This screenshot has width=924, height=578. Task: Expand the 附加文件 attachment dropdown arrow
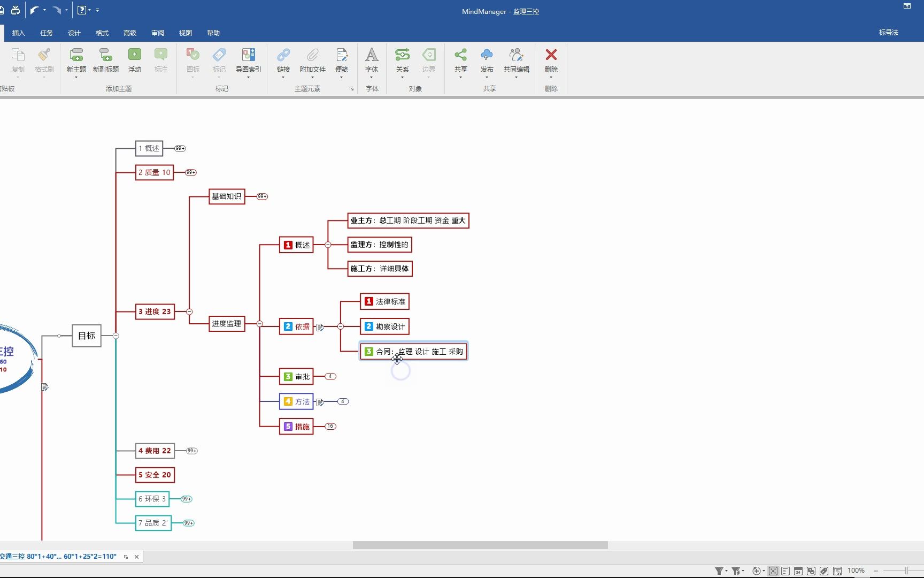click(312, 78)
